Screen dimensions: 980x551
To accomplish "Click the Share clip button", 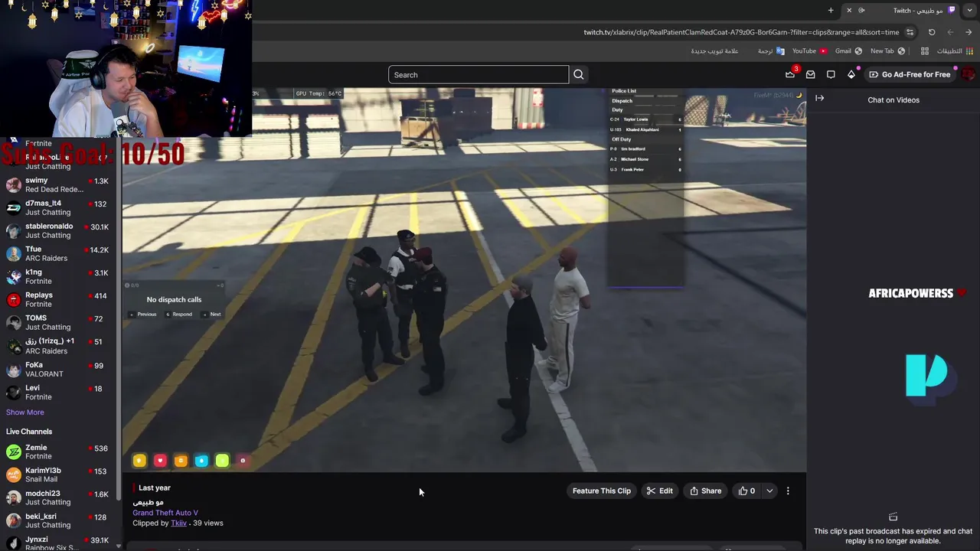I will point(705,491).
